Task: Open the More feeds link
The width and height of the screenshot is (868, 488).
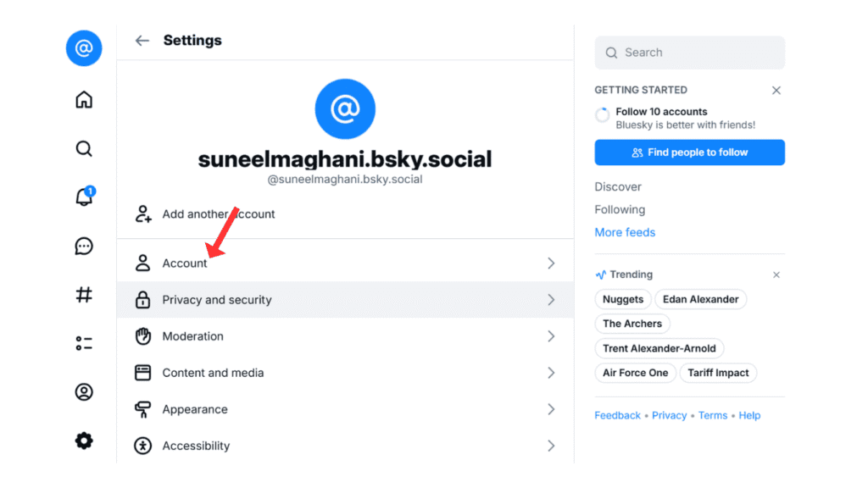Action: [x=625, y=232]
